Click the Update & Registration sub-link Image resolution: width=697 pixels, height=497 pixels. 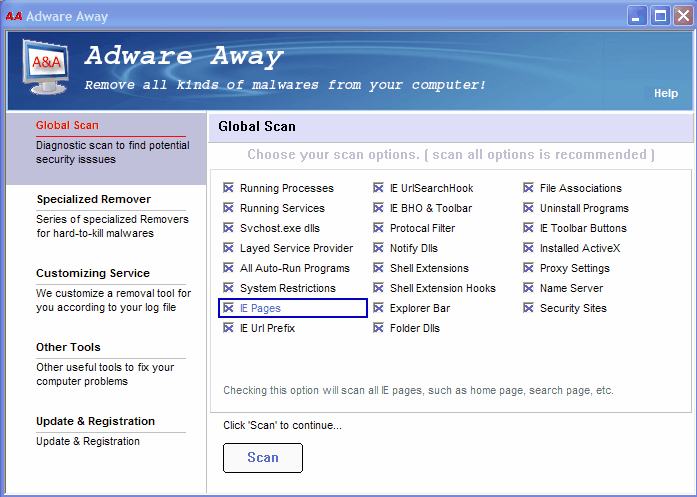point(88,441)
